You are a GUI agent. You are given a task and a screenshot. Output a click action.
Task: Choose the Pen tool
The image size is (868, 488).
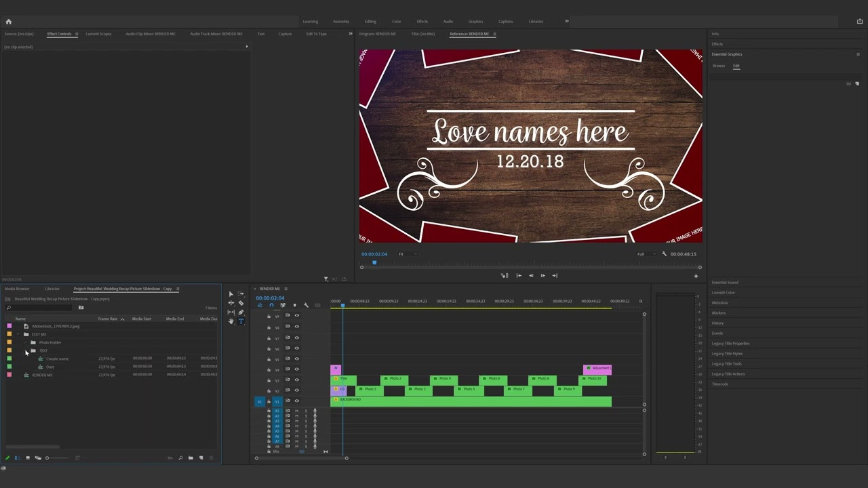point(241,312)
